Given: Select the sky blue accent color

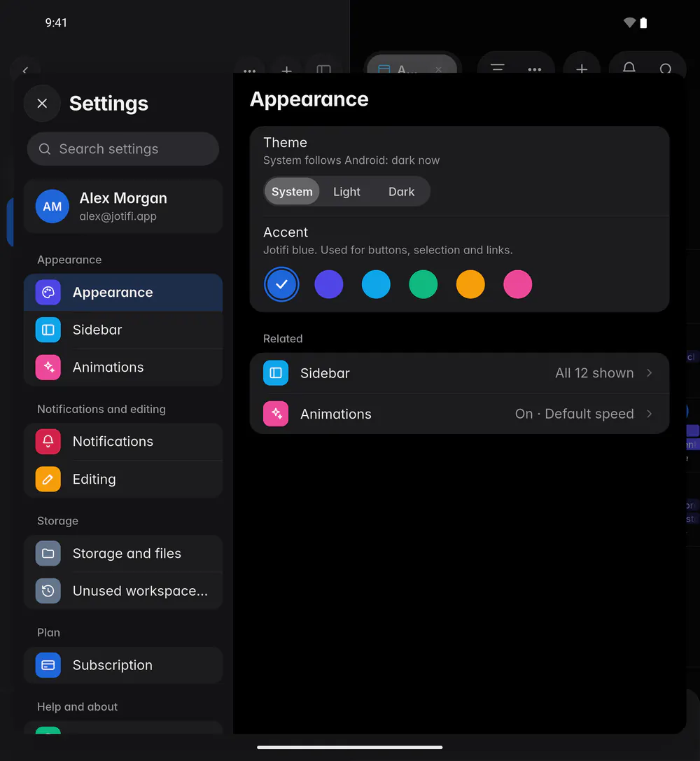Looking at the screenshot, I should (376, 284).
